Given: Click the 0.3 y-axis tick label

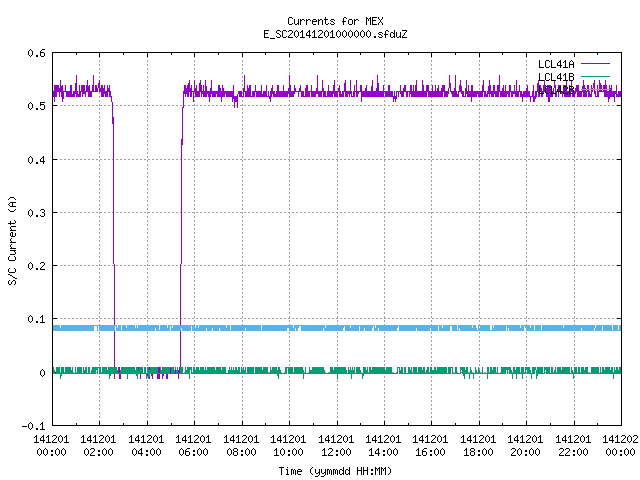Looking at the screenshot, I should pos(36,213).
